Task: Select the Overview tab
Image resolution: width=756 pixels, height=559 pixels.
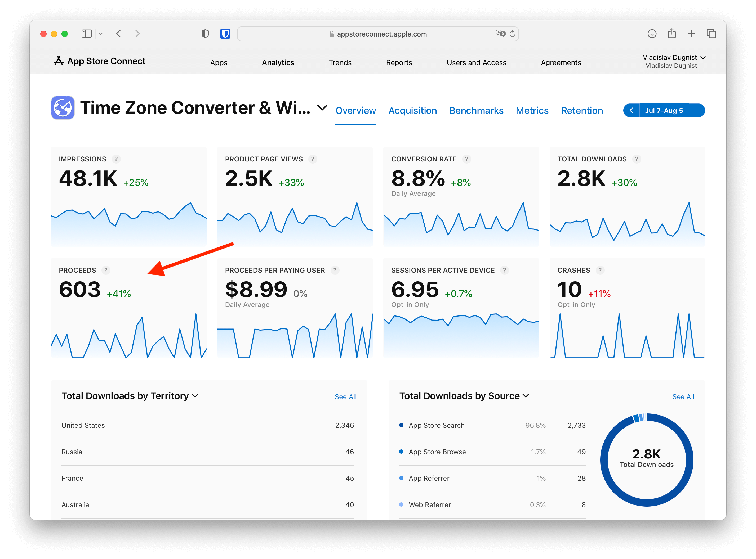Action: pos(355,111)
